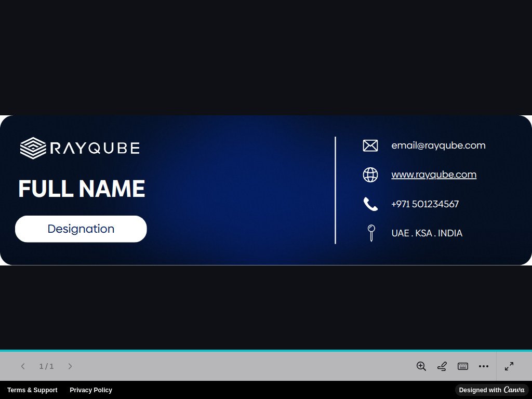Viewport: 532px width, 399px height.
Task: Click the globe icon next to the website
Action: click(x=370, y=175)
